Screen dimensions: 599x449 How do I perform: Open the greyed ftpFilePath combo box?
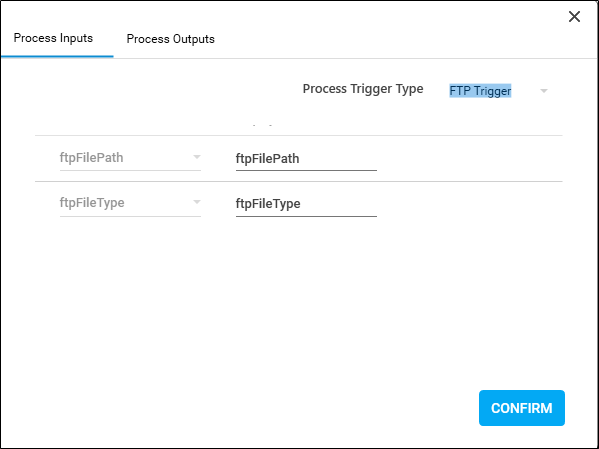click(x=130, y=158)
